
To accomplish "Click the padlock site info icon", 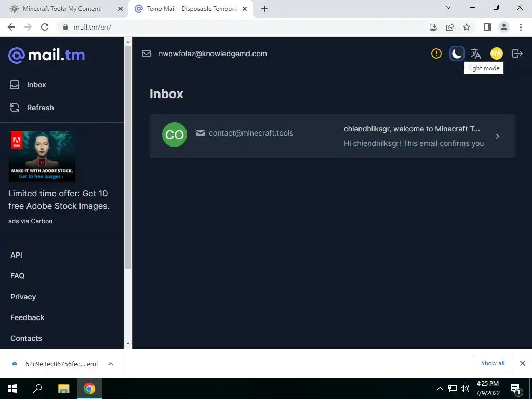I will 65,27.
